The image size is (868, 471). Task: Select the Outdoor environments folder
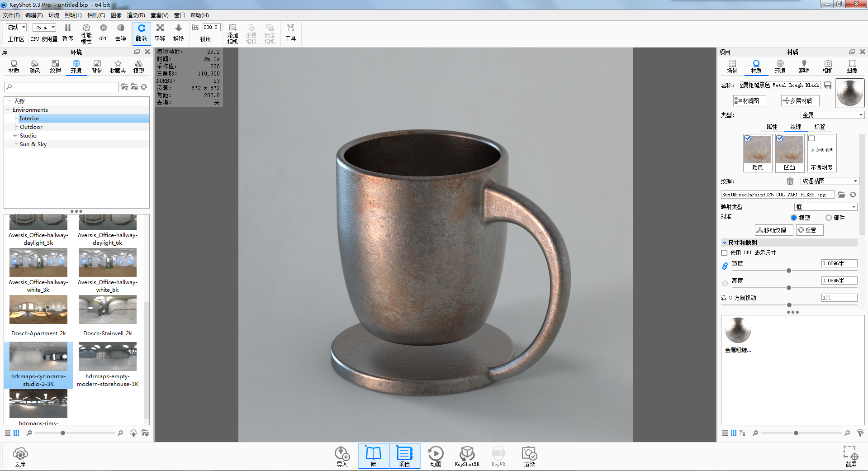(31, 127)
